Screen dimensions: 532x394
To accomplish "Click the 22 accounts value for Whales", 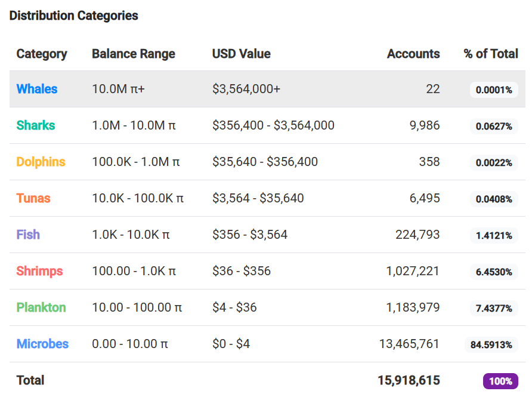I will coord(433,89).
